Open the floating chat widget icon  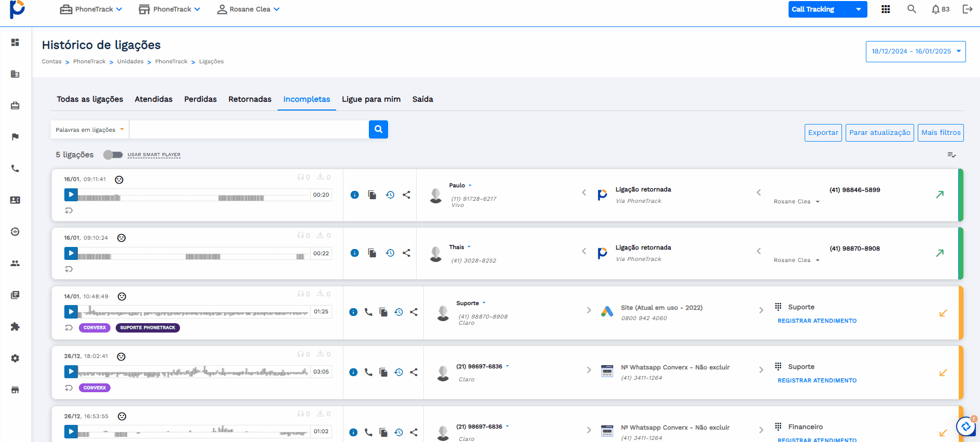point(966,427)
